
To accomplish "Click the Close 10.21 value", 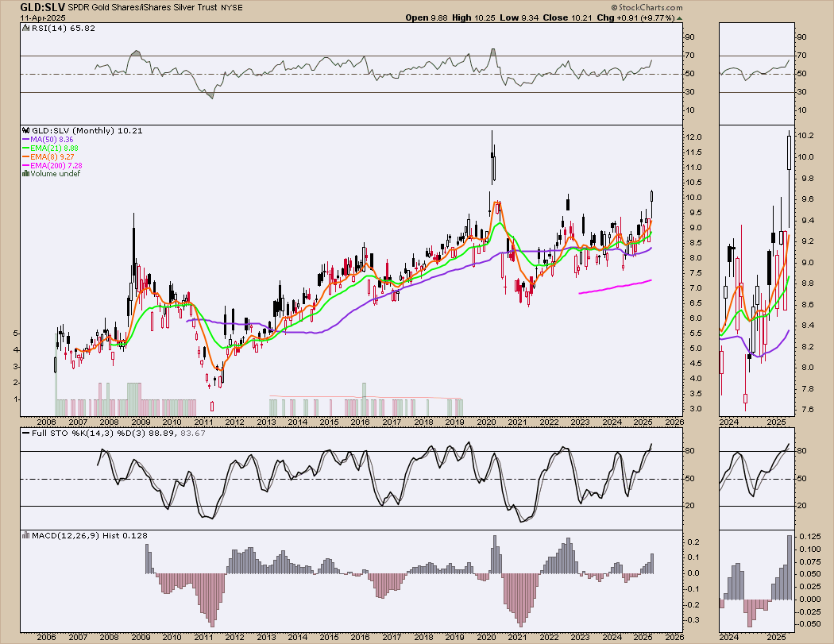I will pos(568,17).
